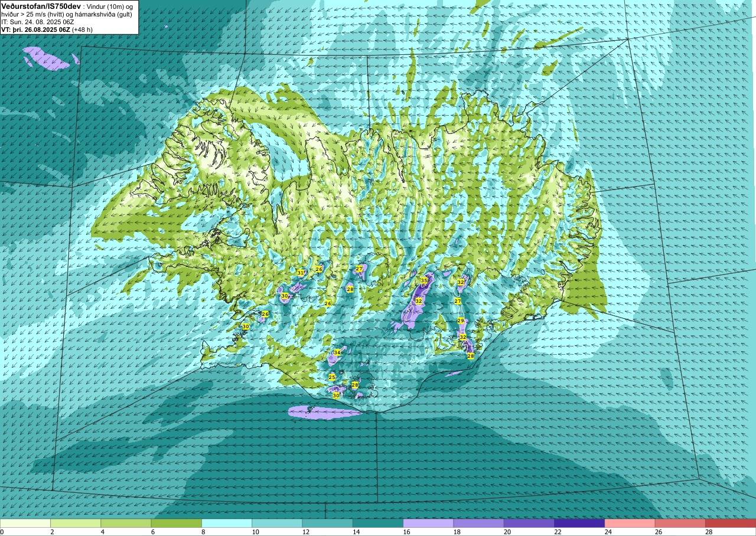Click the 20–22 m/s violet legend swatch

coord(529,523)
